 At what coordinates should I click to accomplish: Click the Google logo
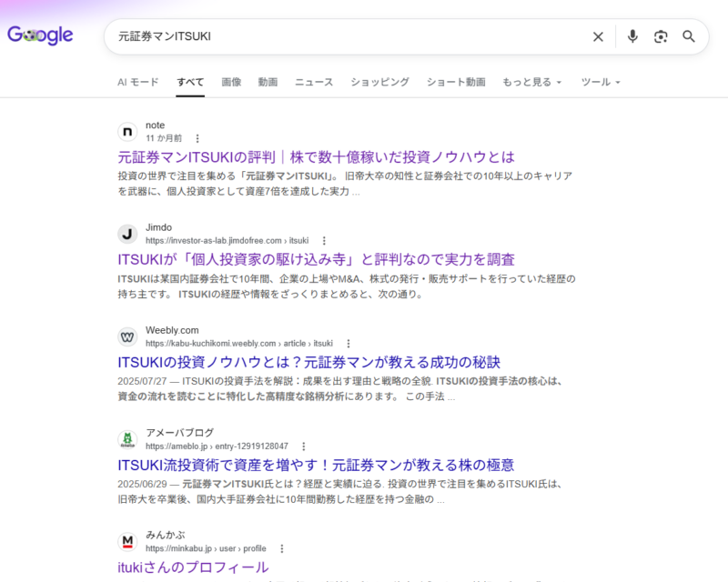[x=40, y=35]
